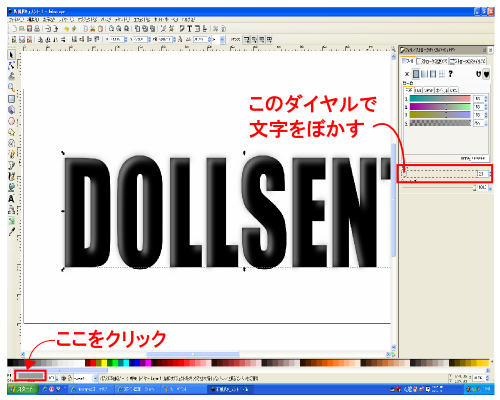Click the master opacity slider
The height and width of the screenshot is (400, 500).
click(x=439, y=188)
